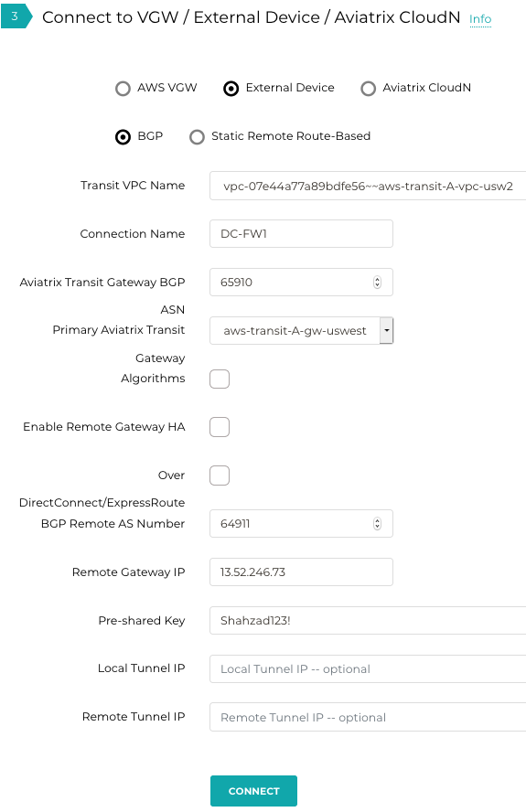Choose the External Device radio button
Image resolution: width=526 pixels, height=812 pixels.
pos(231,89)
